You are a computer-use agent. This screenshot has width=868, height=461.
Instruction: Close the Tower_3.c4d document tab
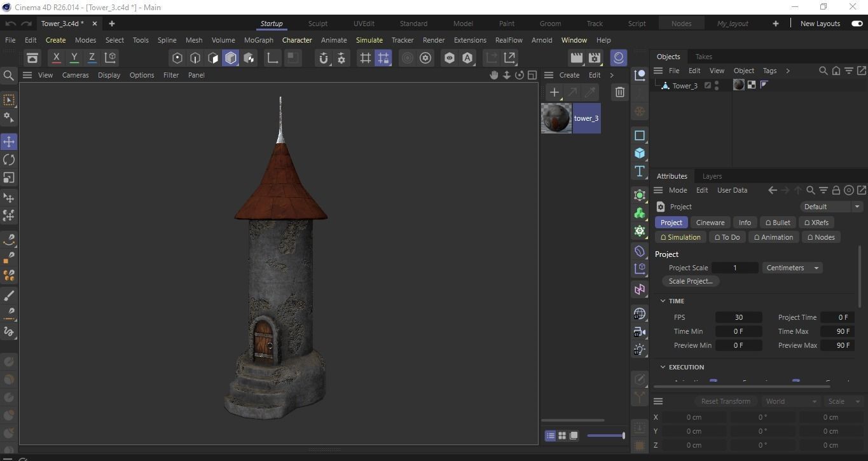coord(95,24)
